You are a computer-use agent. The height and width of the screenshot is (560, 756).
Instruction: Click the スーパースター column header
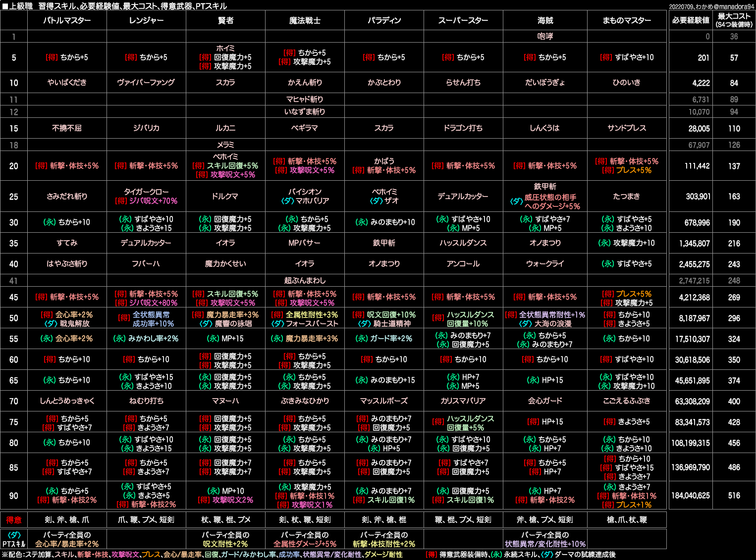[463, 21]
